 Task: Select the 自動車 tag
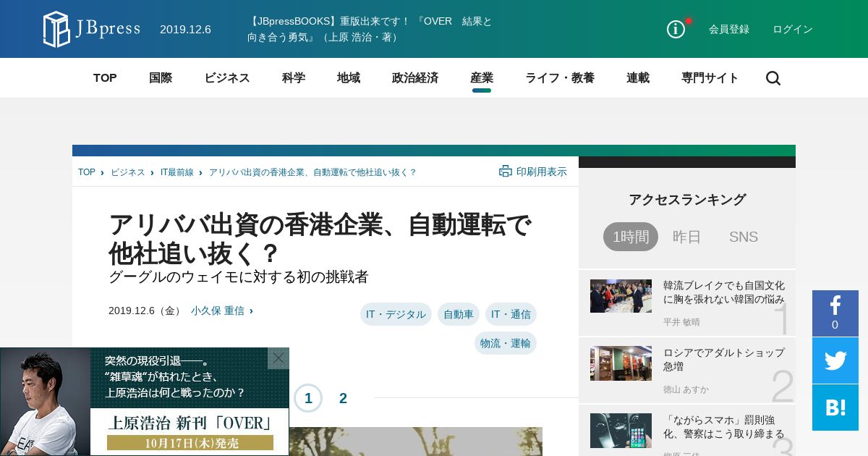click(459, 314)
